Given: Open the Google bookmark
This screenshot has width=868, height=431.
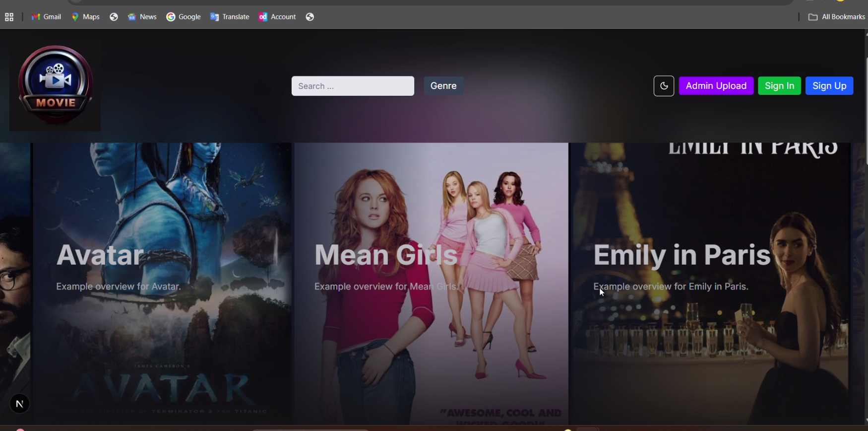Looking at the screenshot, I should tap(184, 17).
